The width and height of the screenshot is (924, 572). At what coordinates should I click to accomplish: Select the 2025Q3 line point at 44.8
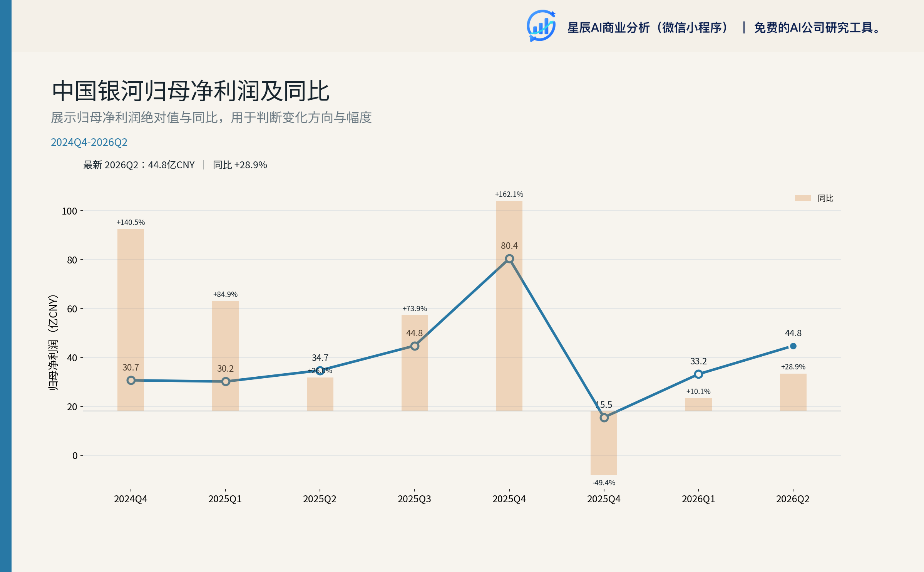click(x=415, y=346)
